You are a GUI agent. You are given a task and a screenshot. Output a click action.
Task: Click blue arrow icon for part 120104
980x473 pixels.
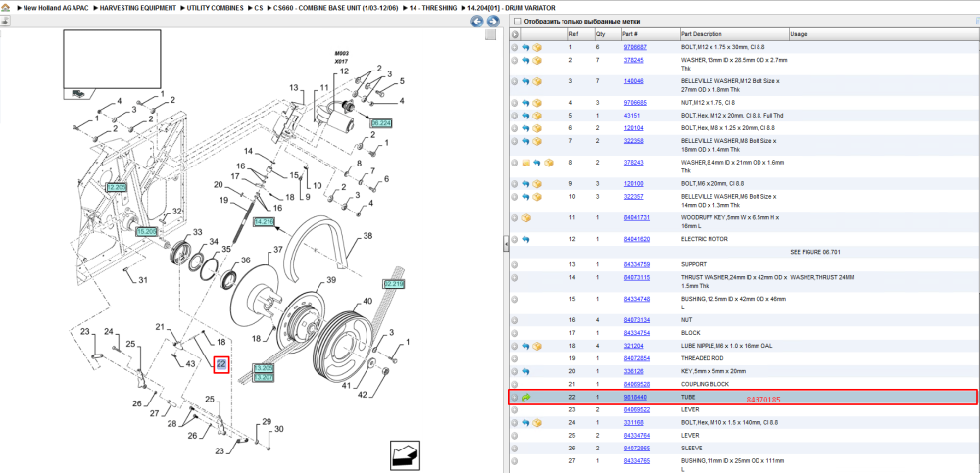(x=526, y=128)
